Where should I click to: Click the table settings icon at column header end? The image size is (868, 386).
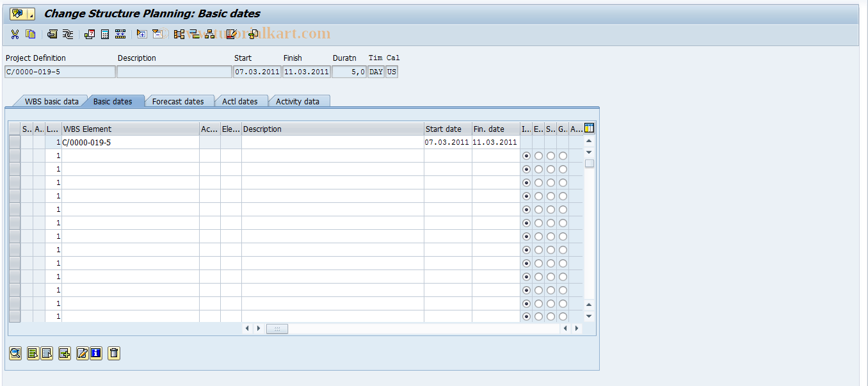coord(588,128)
